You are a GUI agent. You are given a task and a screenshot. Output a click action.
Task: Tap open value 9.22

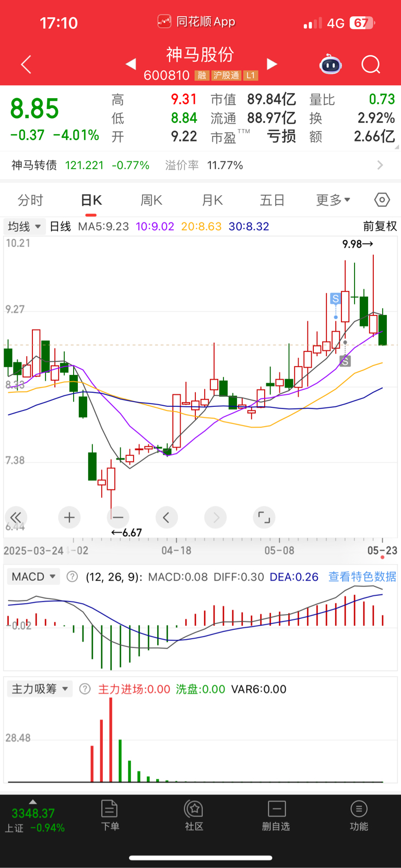(184, 136)
